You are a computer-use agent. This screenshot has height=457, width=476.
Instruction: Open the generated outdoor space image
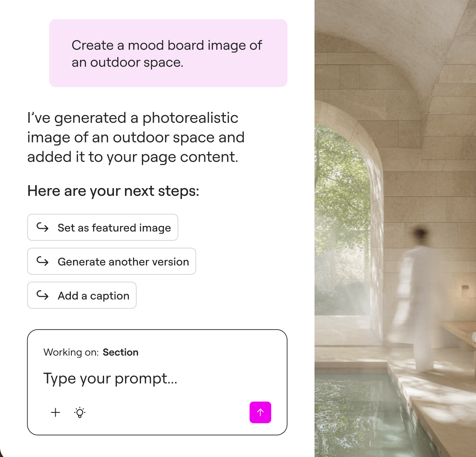pos(395,228)
